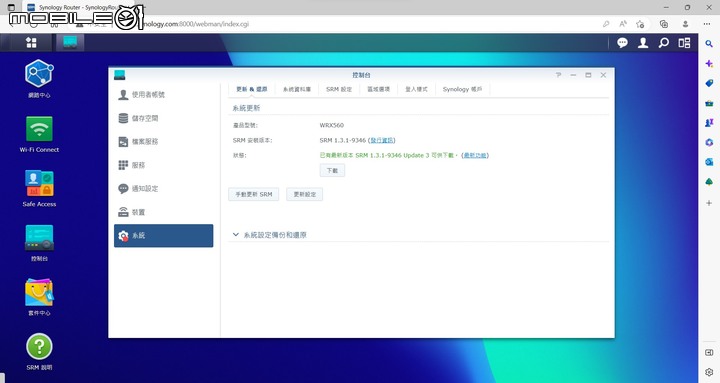Click the SRM 1.3.1-9346 version text
The width and height of the screenshot is (720, 383).
click(x=343, y=140)
